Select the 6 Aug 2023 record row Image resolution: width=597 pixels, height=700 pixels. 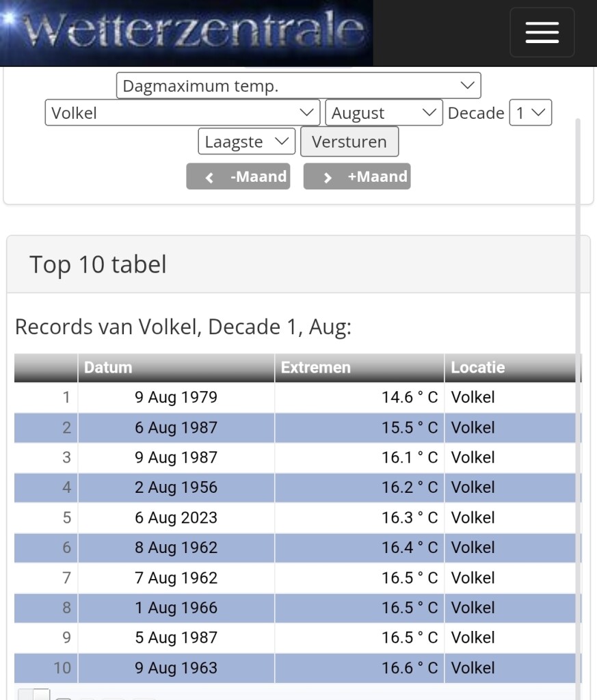pyautogui.click(x=298, y=517)
